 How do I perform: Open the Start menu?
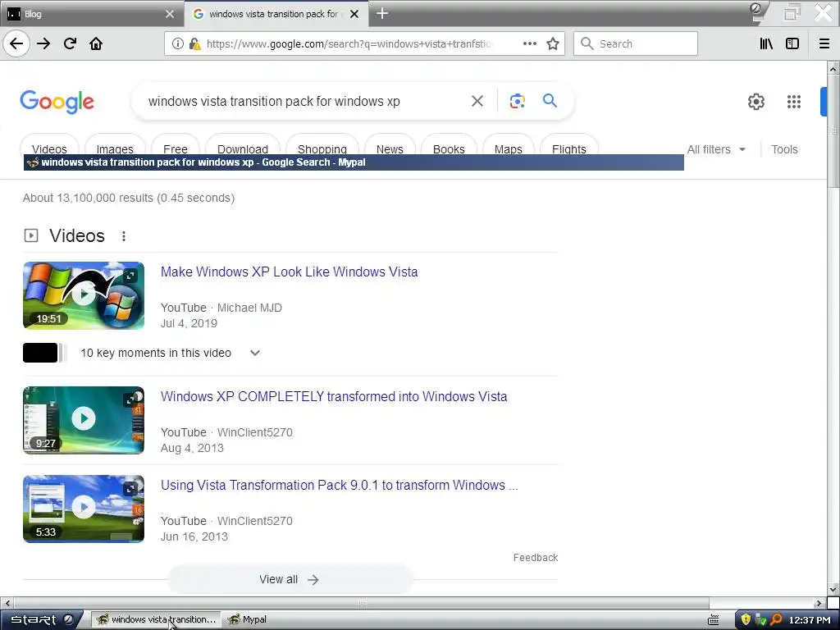[41, 619]
